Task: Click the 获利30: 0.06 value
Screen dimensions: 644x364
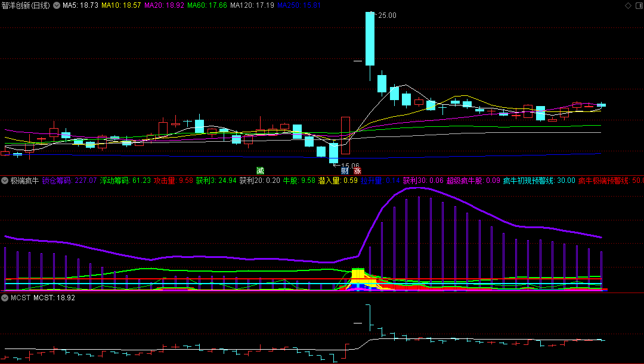Action: [x=423, y=181]
